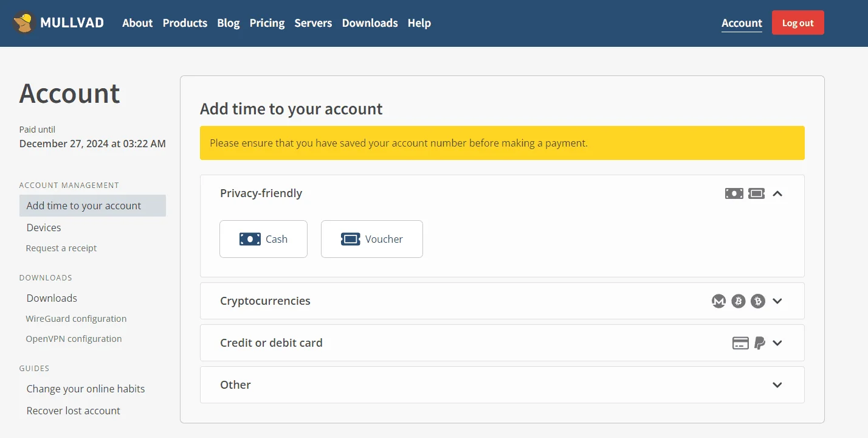Viewport: 868px width, 438px height.
Task: Open OpenVPN configuration link
Action: 74,339
